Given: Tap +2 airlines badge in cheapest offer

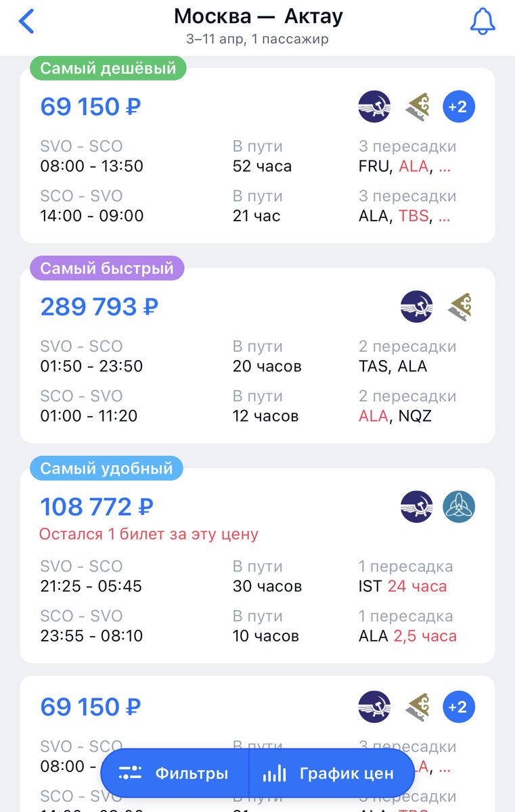Looking at the screenshot, I should click(x=459, y=107).
